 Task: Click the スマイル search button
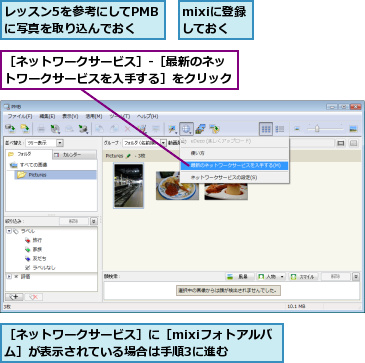(303, 277)
